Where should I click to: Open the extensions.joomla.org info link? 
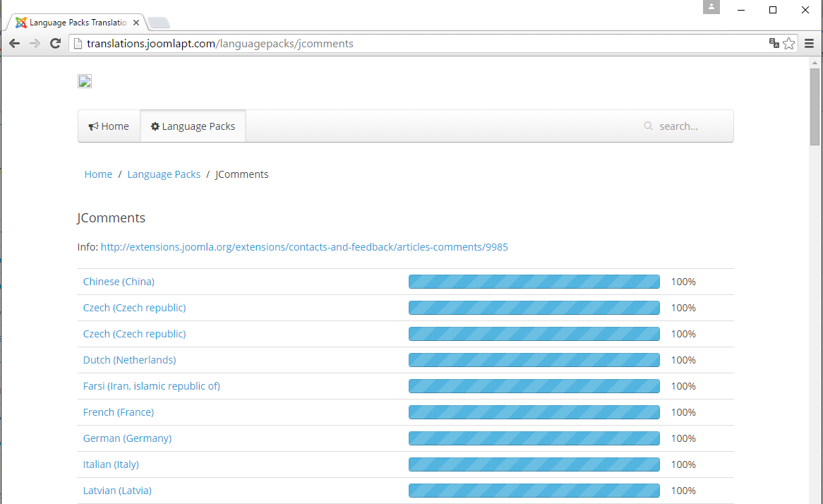(x=304, y=247)
